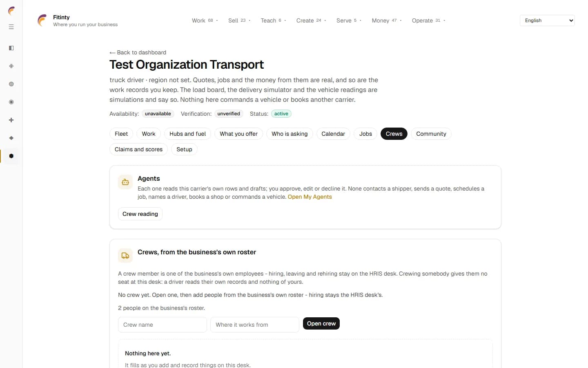588x368 pixels.
Task: Go to the Jobs tab
Action: coord(365,134)
